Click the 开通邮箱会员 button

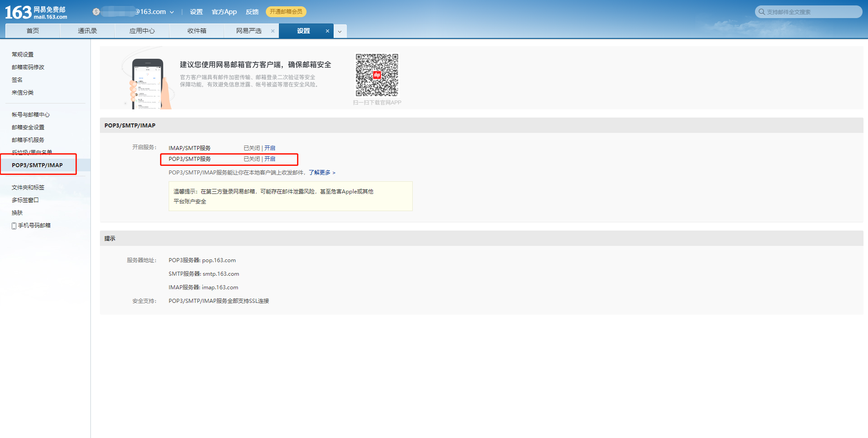tap(286, 11)
